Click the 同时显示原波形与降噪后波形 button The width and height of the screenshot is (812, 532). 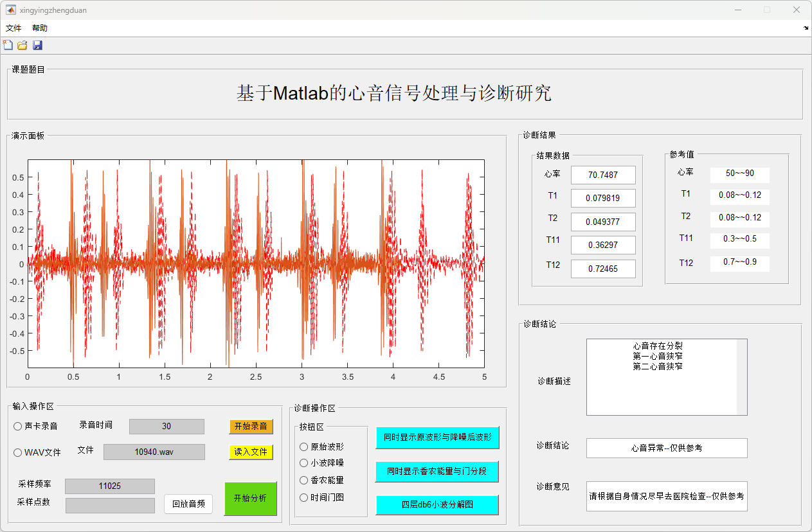coord(437,438)
